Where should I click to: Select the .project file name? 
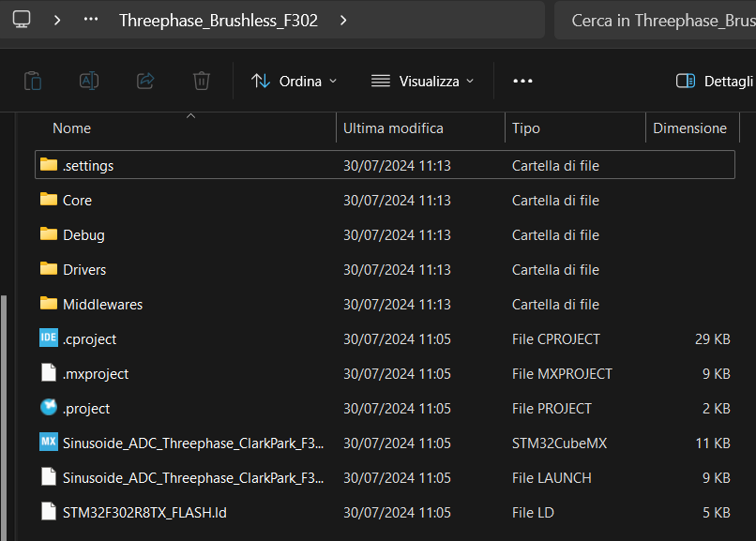click(x=86, y=409)
